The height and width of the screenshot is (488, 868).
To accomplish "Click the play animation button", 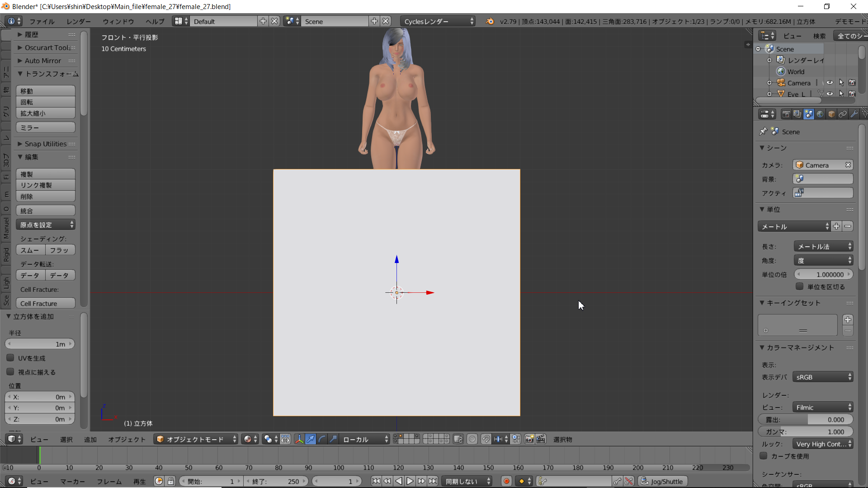I will [x=410, y=481].
